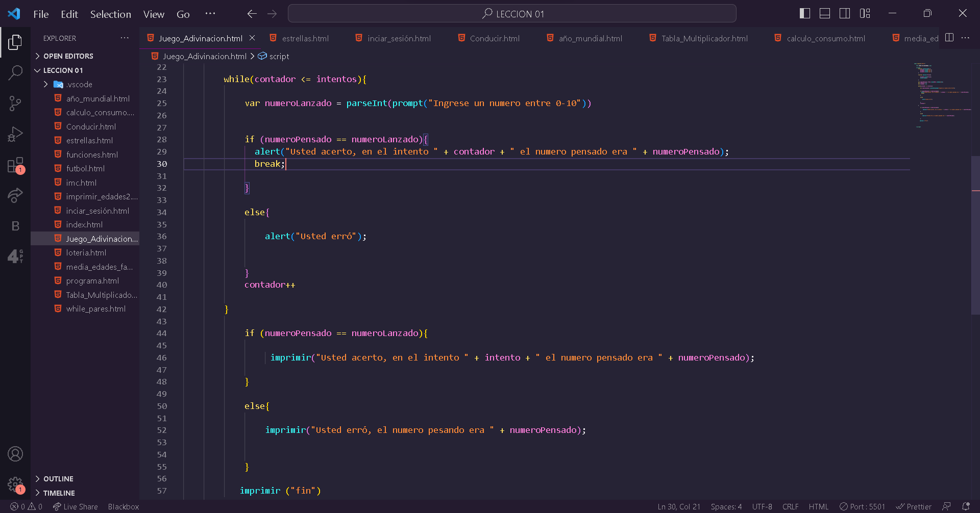The height and width of the screenshot is (513, 980).
Task: Go back with the left arrow
Action: [252, 14]
